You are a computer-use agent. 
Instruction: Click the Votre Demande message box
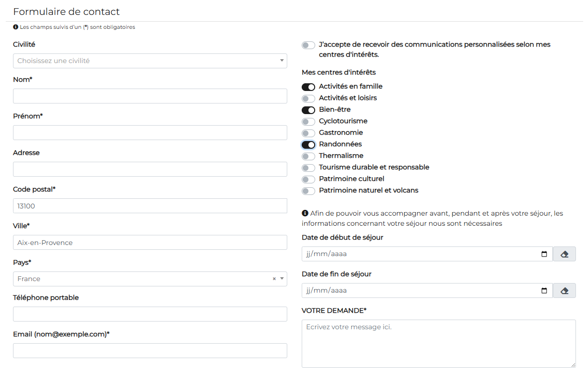(x=438, y=344)
